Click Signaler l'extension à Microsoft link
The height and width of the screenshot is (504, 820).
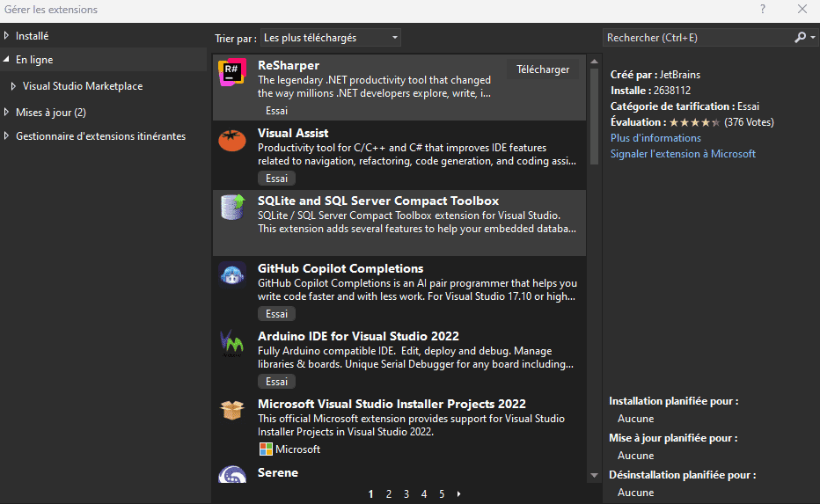(683, 154)
